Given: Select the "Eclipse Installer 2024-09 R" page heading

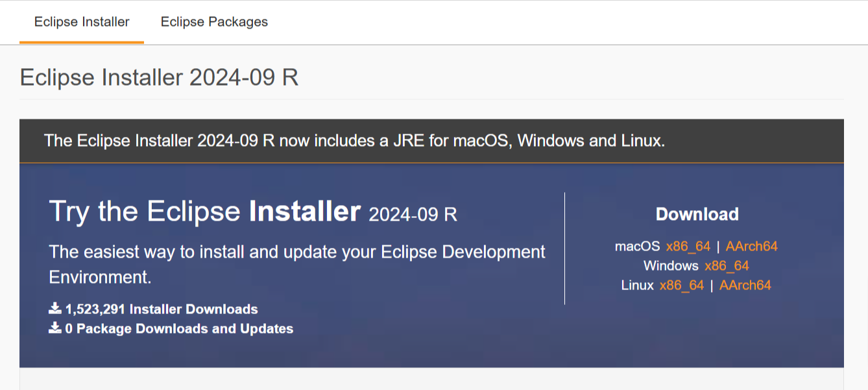Looking at the screenshot, I should tap(159, 77).
